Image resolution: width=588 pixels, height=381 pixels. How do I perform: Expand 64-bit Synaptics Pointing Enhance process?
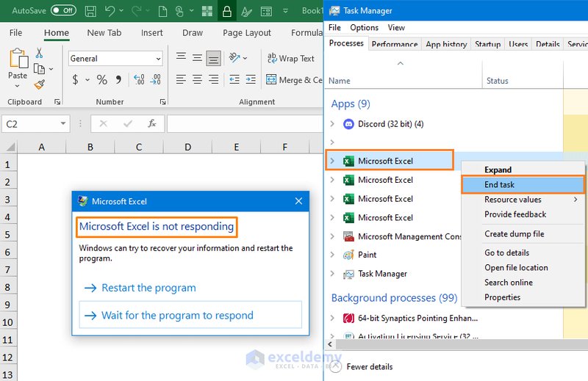pos(332,318)
